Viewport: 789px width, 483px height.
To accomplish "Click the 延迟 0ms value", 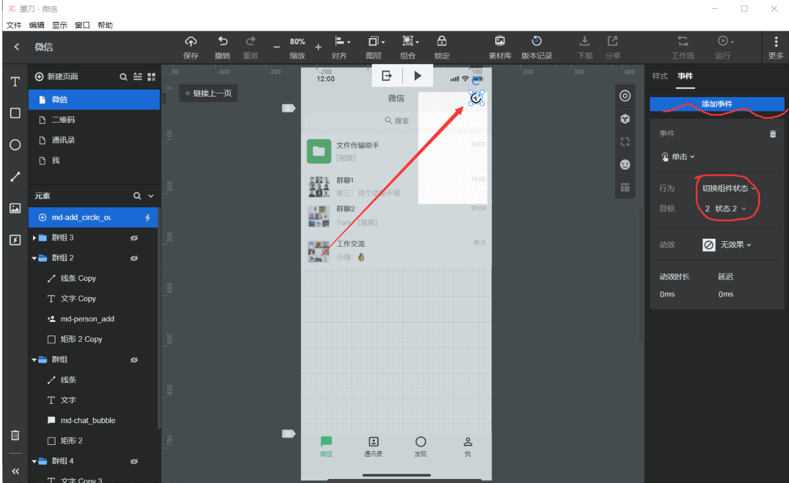I will [726, 294].
